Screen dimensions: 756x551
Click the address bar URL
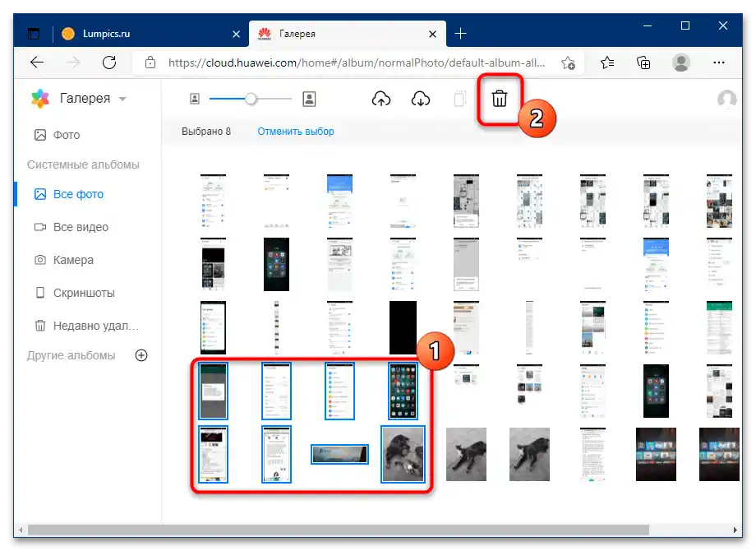click(357, 63)
